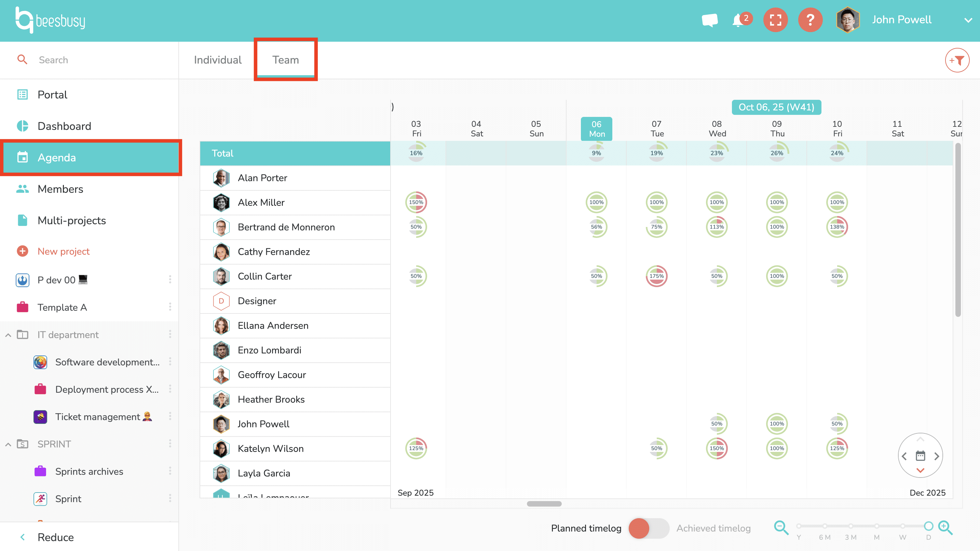Open the help question mark
This screenshot has height=551, width=980.
(x=810, y=20)
